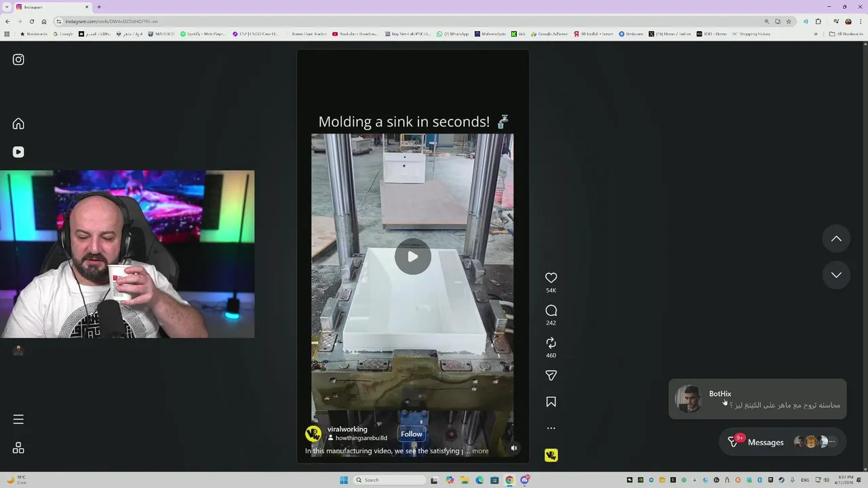Screen dimensions: 868x488
Task: Open the hamburger More menu in sidebar
Action: click(18, 420)
